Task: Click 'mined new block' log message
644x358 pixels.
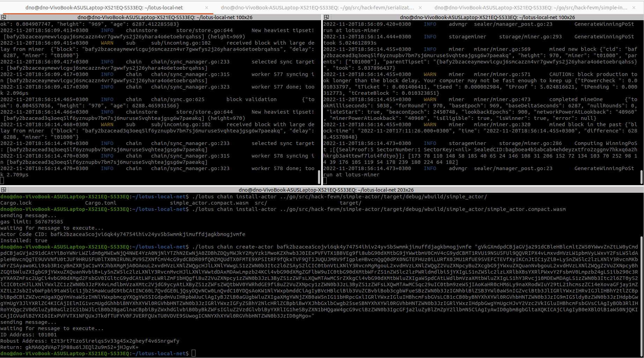Action: click(573, 49)
